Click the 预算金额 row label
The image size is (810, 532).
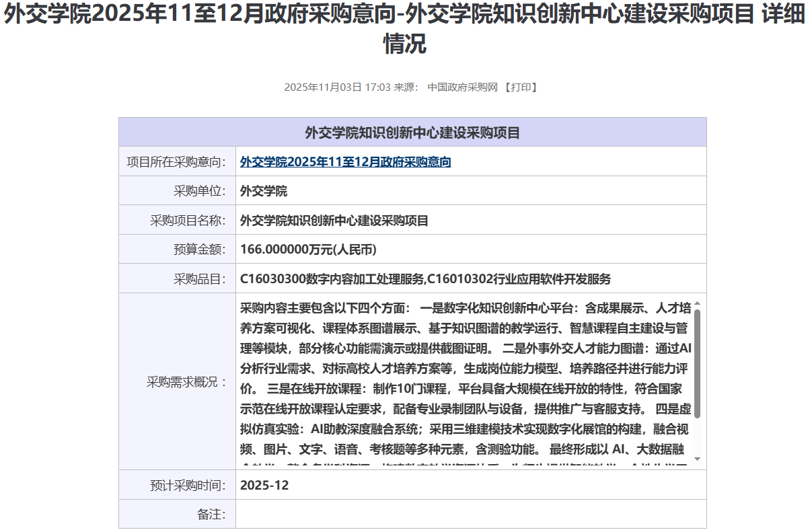pyautogui.click(x=199, y=250)
